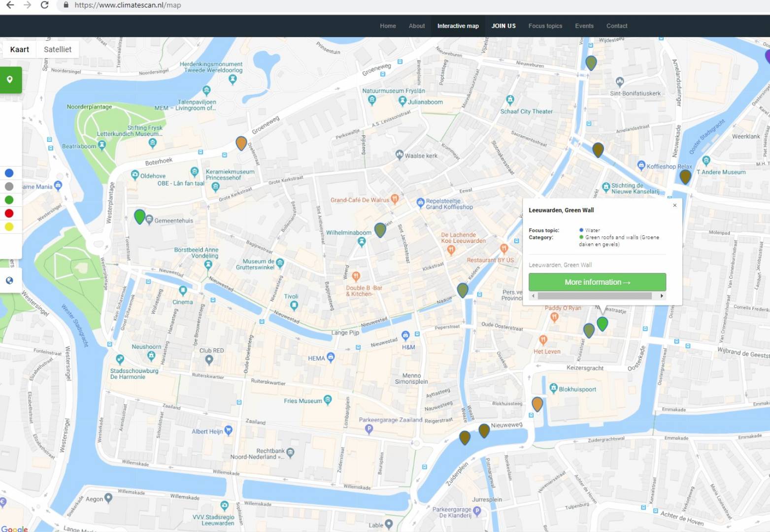Select the blue category dot

pyautogui.click(x=9, y=173)
